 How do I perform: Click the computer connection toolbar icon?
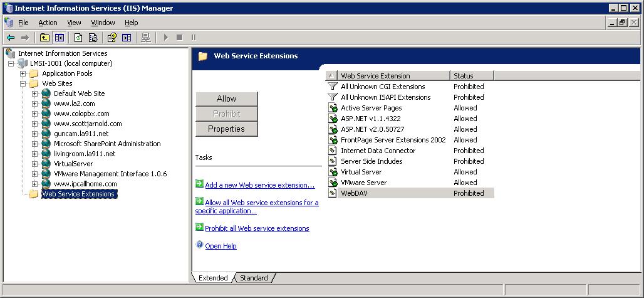pos(145,38)
